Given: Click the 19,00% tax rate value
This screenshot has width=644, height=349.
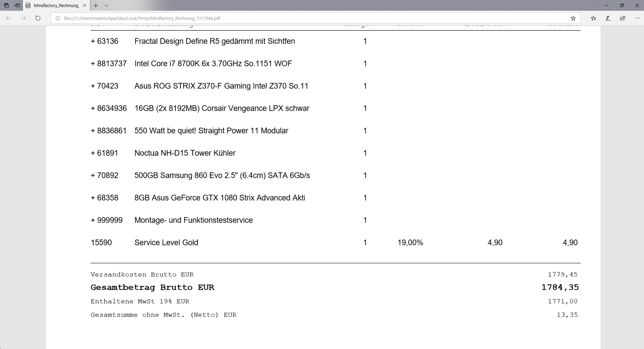Looking at the screenshot, I should pos(410,243).
